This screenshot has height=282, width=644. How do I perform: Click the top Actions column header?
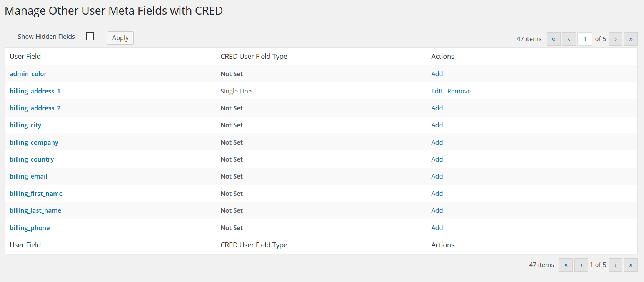pos(443,57)
